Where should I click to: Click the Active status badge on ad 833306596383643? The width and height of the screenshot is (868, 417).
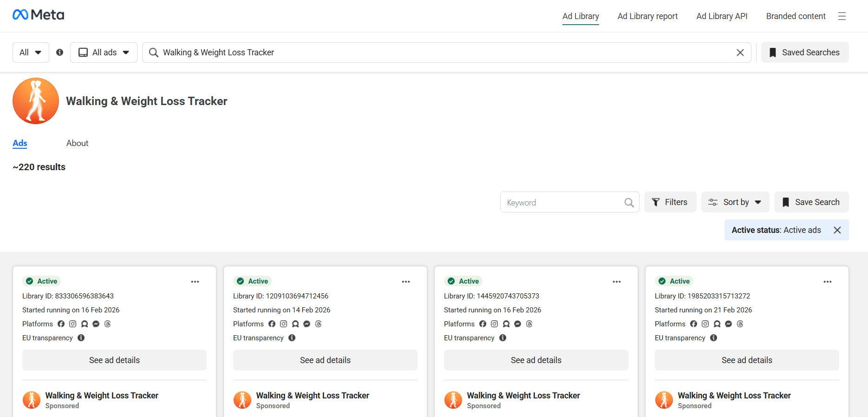pyautogui.click(x=42, y=281)
